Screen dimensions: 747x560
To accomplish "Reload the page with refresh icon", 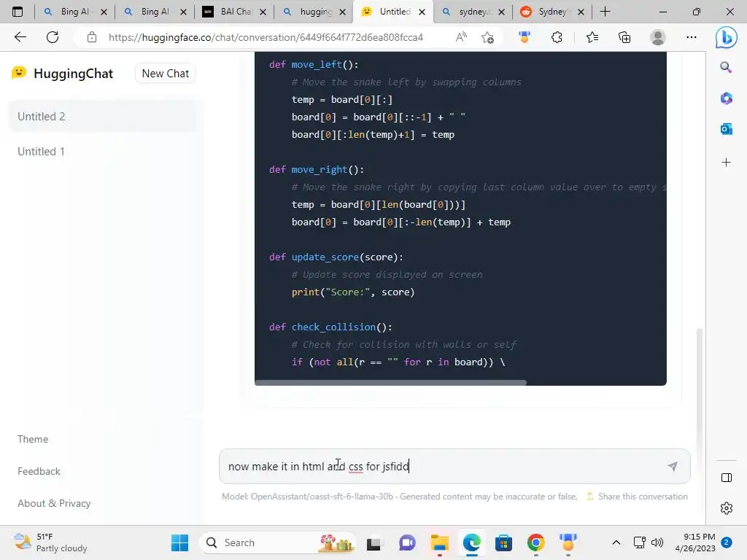I will point(53,37).
